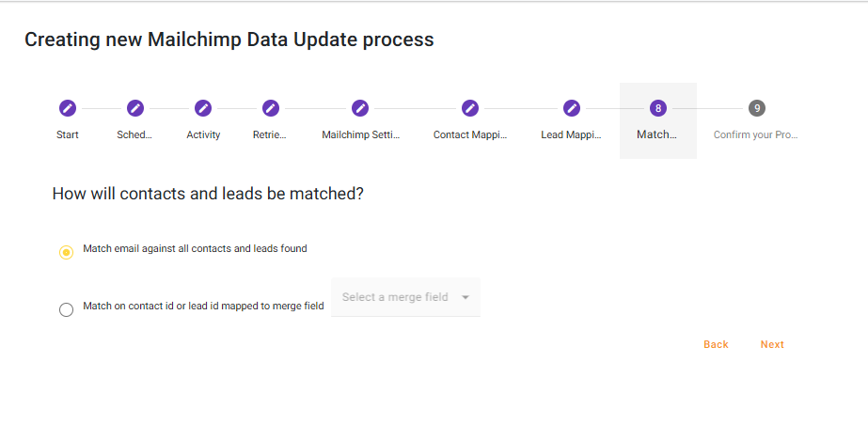
Task: Click the Lead Mapping step label
Action: (571, 135)
